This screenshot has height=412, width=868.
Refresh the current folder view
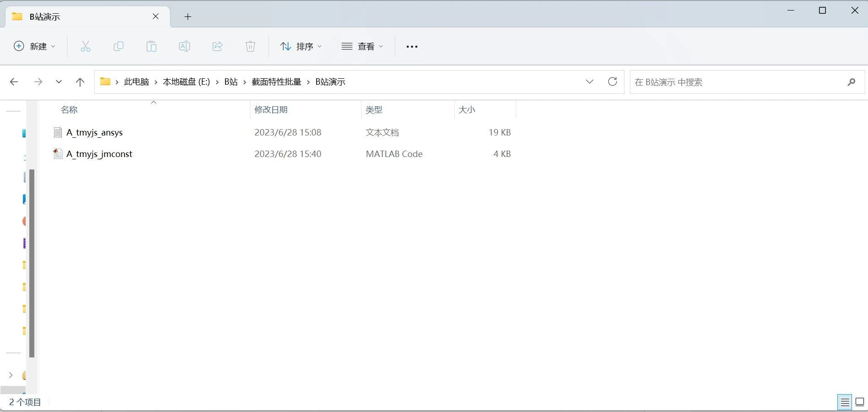point(613,82)
